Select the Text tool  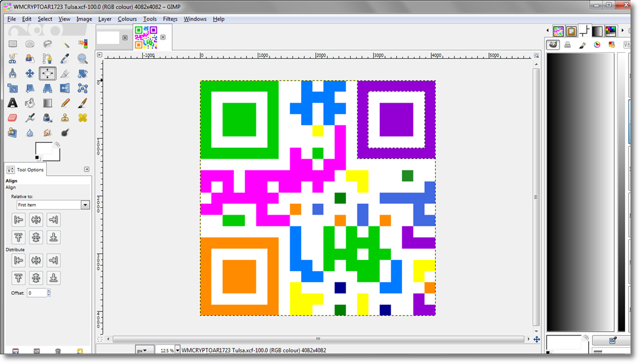(12, 103)
